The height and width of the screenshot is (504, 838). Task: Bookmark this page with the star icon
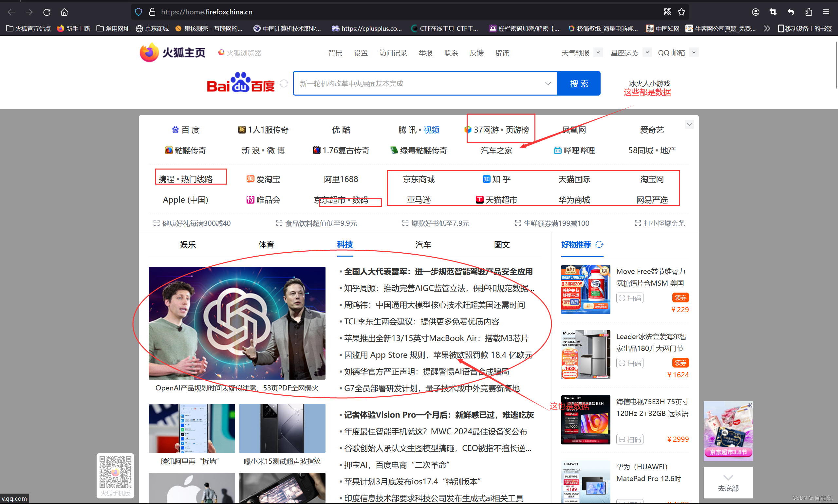pos(681,12)
